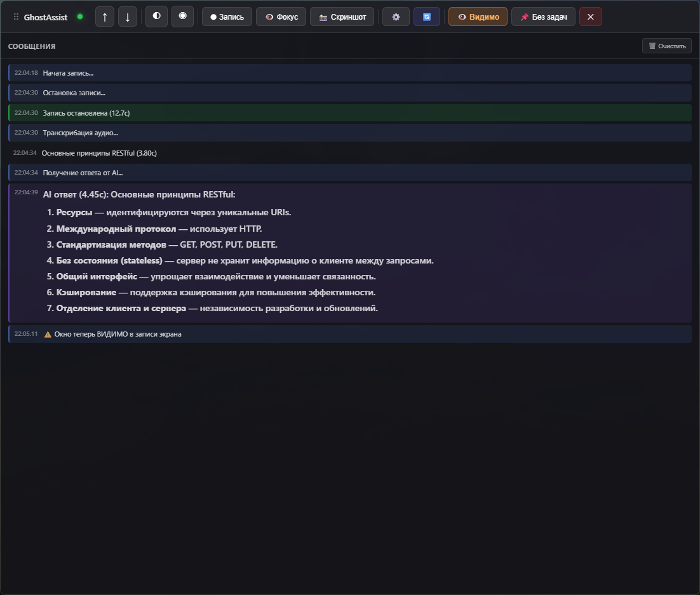Grab the drag handle dots beside GhostAssist
Viewport: 700px width, 595px height.
tap(16, 17)
